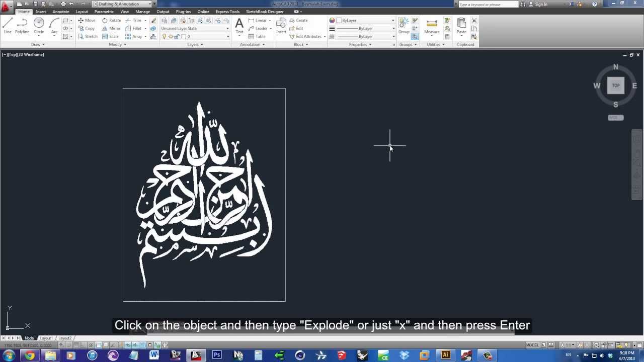Choose the Mirror command
Screen dimensions: 644x362
coord(112,29)
